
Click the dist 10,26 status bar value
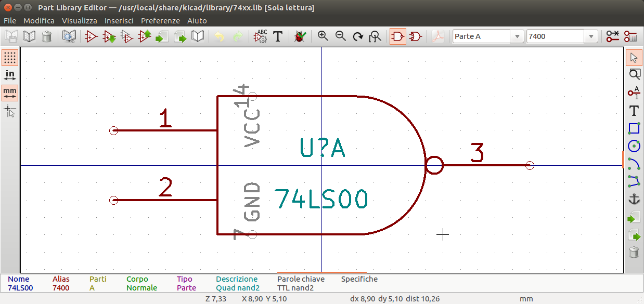pyautogui.click(x=423, y=299)
